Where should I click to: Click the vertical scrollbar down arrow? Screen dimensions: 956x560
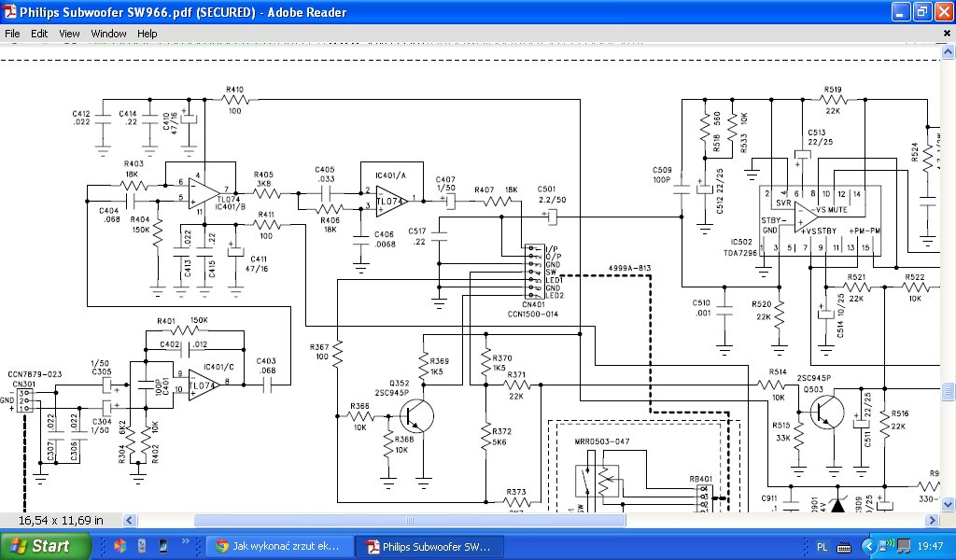click(949, 505)
